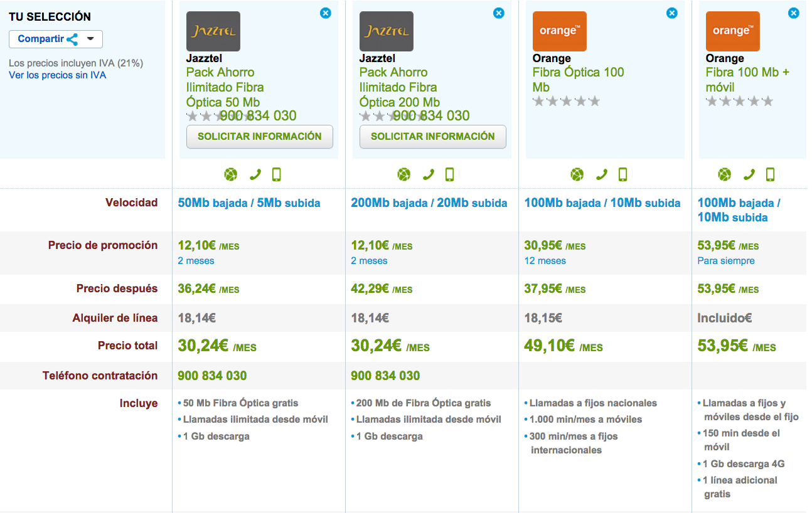The image size is (812, 513).
Task: Click the globe icon under Orange Fibra Óptica 100 Mb
Action: pyautogui.click(x=577, y=174)
